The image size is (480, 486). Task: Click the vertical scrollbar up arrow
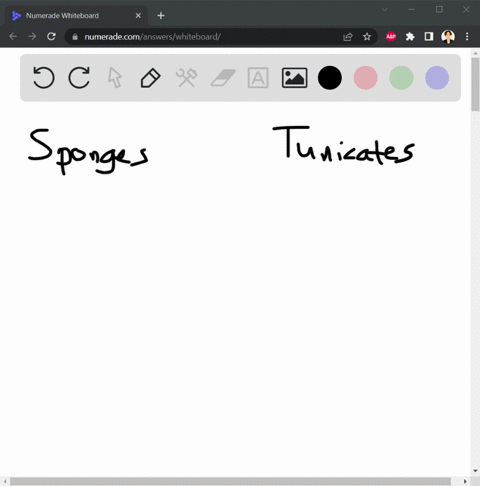coord(475,53)
